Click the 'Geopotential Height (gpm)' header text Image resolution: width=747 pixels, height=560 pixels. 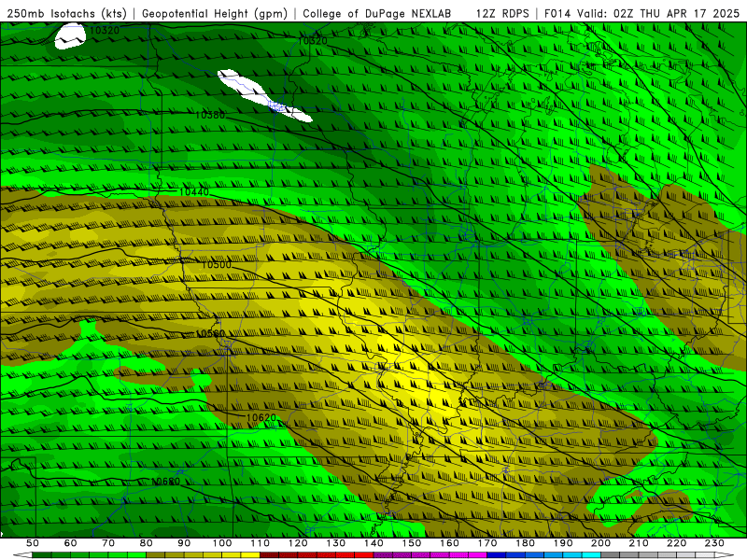click(x=215, y=14)
